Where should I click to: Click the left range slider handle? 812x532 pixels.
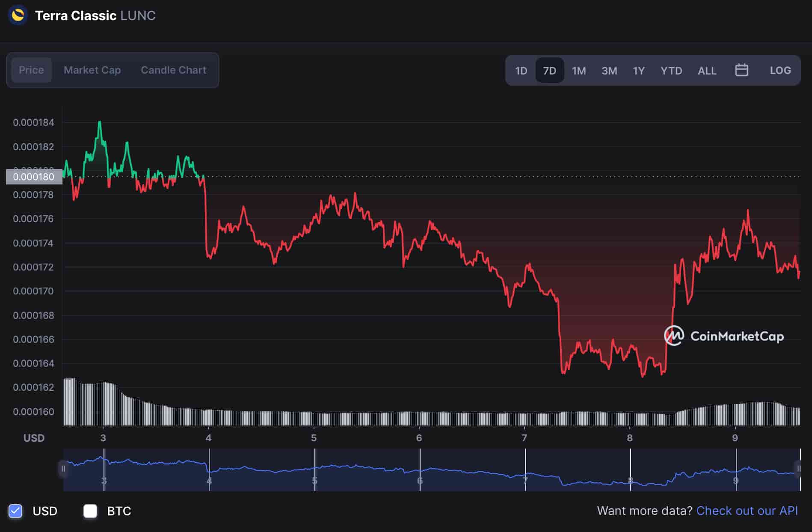pyautogui.click(x=63, y=469)
